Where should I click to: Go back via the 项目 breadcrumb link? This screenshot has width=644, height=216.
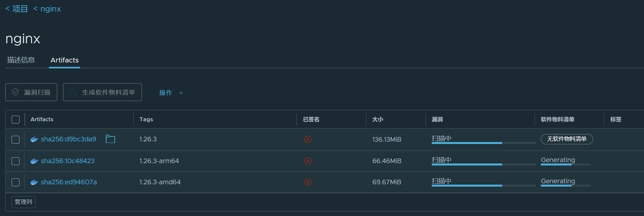[x=17, y=9]
